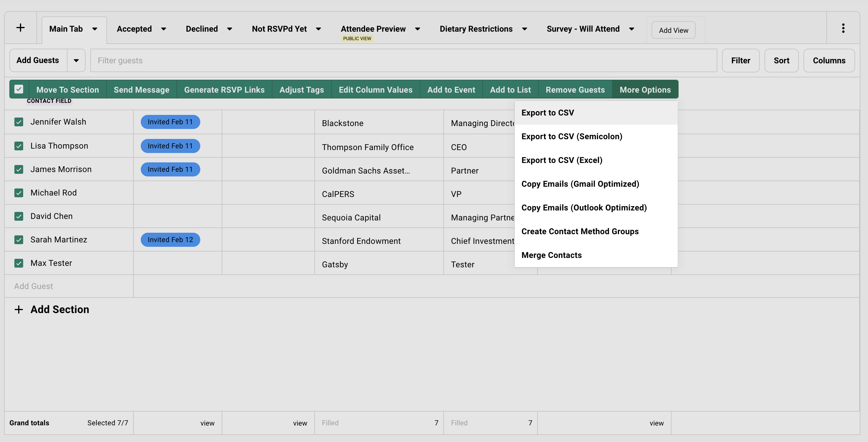Click the plus icon to create a new tab
This screenshot has width=868, height=442.
(x=21, y=27)
